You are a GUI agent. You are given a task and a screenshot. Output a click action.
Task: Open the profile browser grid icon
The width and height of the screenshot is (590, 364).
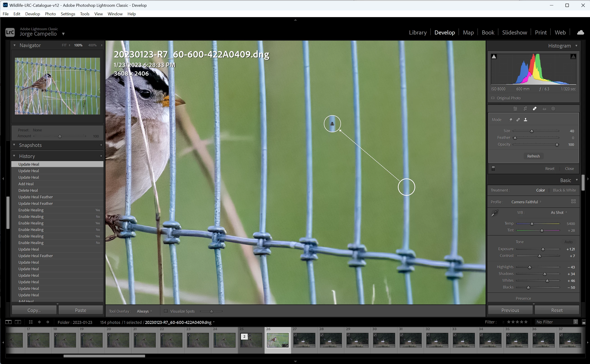[x=573, y=201]
